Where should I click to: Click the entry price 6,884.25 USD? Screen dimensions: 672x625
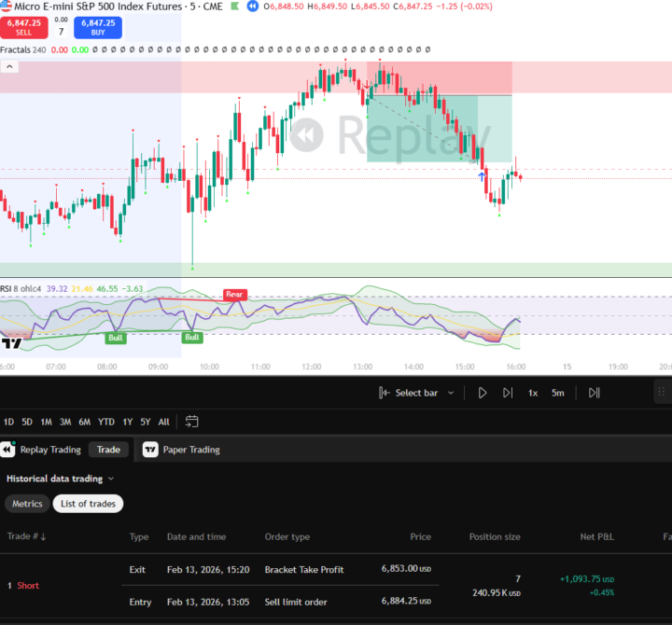tap(406, 601)
